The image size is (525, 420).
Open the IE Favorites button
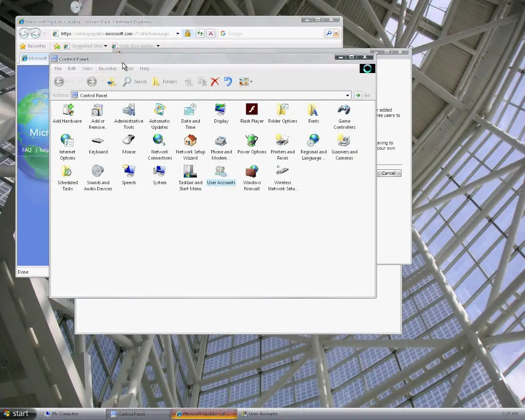click(33, 46)
